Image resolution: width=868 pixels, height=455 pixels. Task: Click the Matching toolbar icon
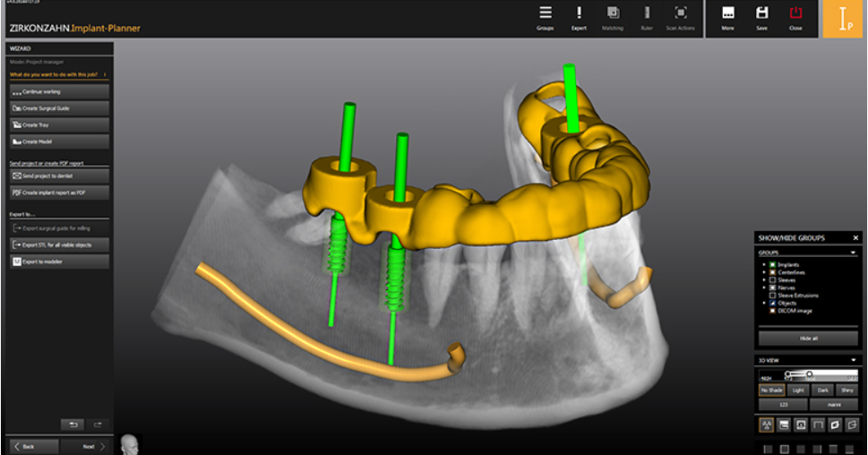click(613, 13)
